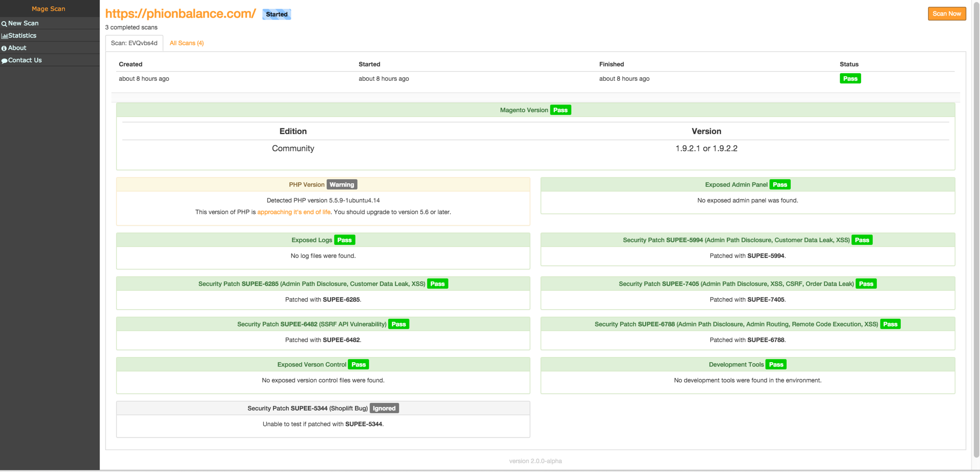This screenshot has height=472, width=980.
Task: Open New Scan in sidebar
Action: (x=50, y=23)
